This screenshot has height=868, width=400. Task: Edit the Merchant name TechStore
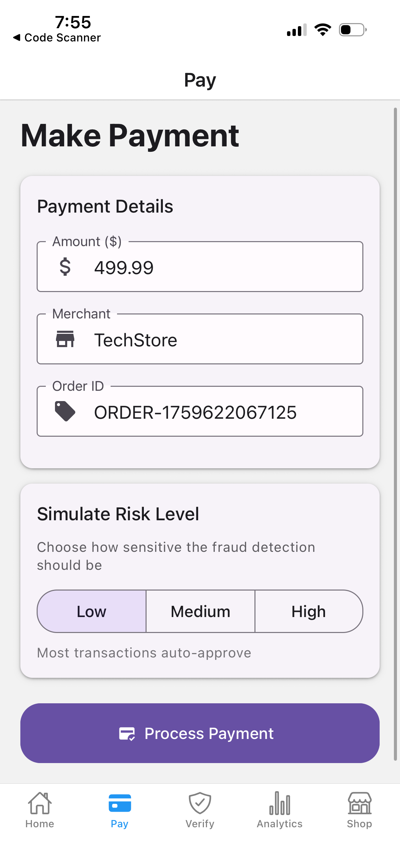click(136, 340)
